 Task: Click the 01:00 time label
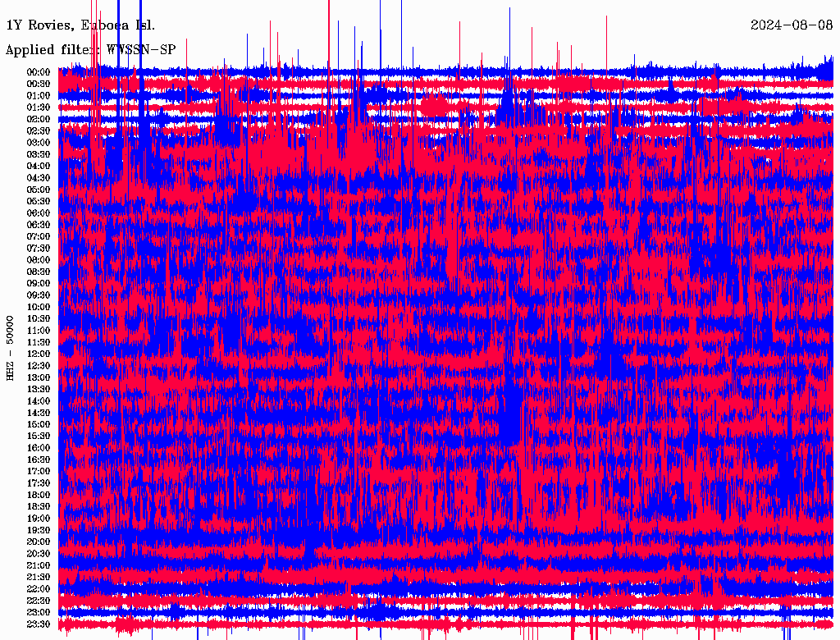39,96
